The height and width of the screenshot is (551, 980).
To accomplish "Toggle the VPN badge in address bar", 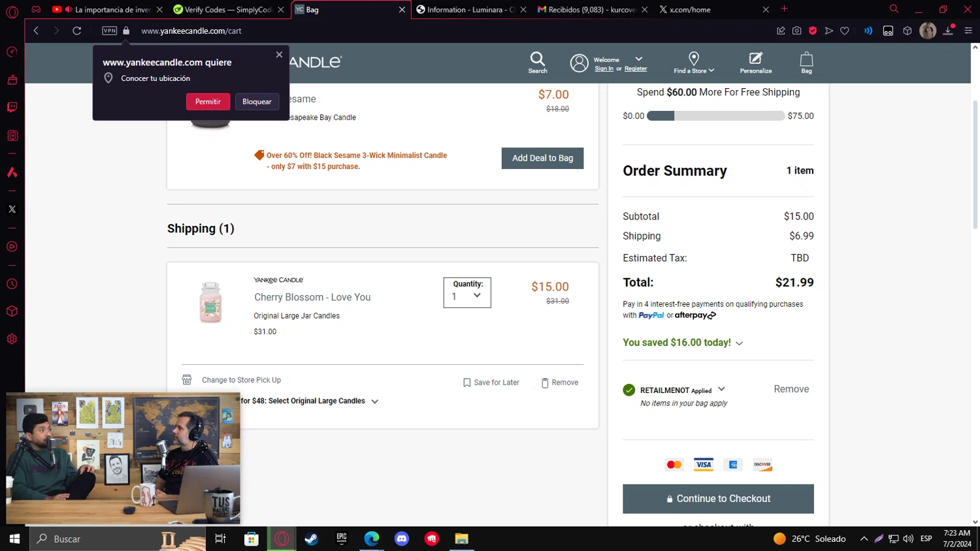I will pos(110,31).
